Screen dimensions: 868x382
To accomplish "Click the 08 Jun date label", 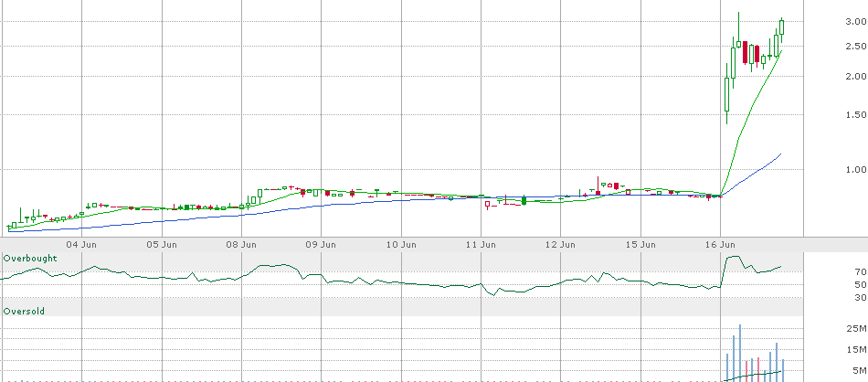I will click(241, 244).
